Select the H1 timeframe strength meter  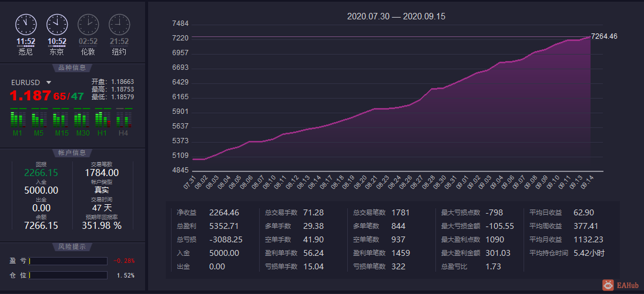tap(102, 119)
